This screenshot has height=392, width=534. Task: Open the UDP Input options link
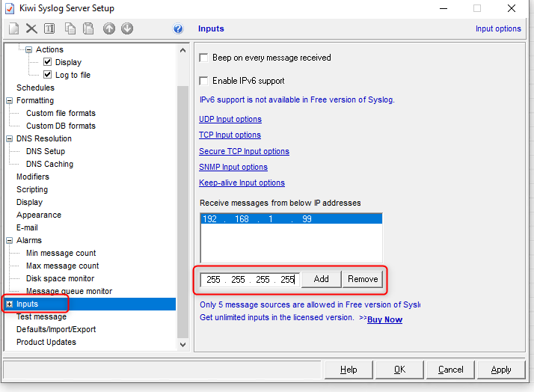(230, 119)
